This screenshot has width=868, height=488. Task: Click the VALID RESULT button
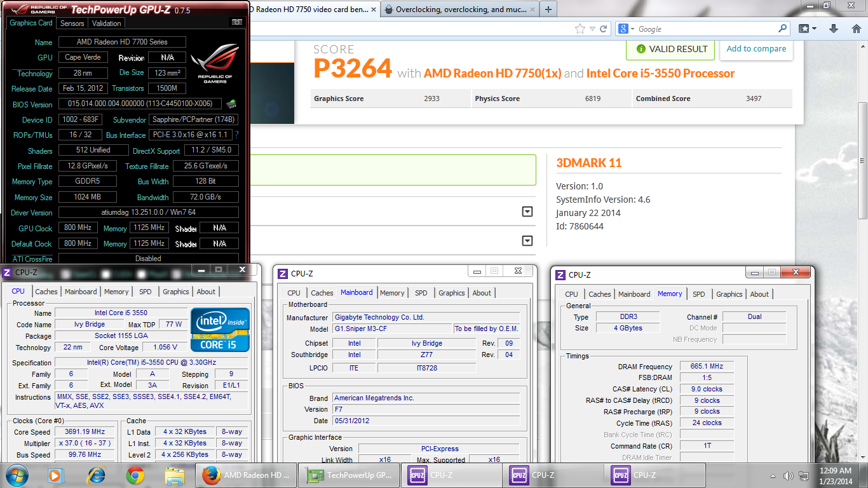pyautogui.click(x=670, y=49)
